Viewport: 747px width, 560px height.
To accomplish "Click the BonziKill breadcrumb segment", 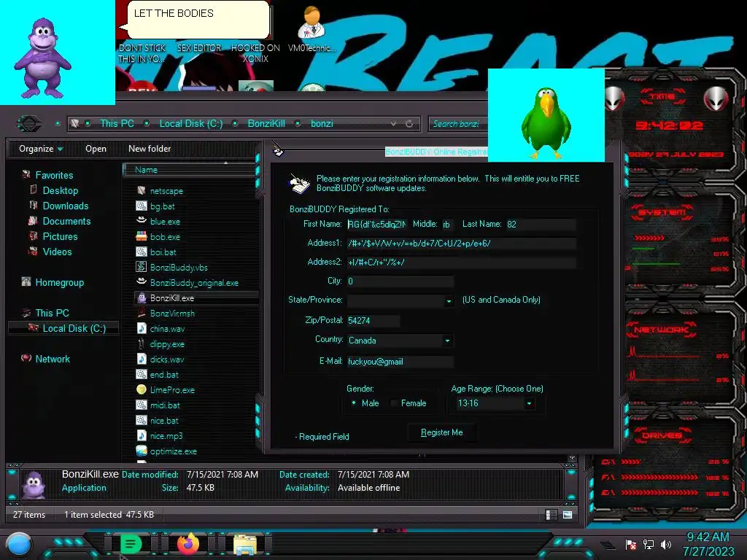I will (x=266, y=123).
